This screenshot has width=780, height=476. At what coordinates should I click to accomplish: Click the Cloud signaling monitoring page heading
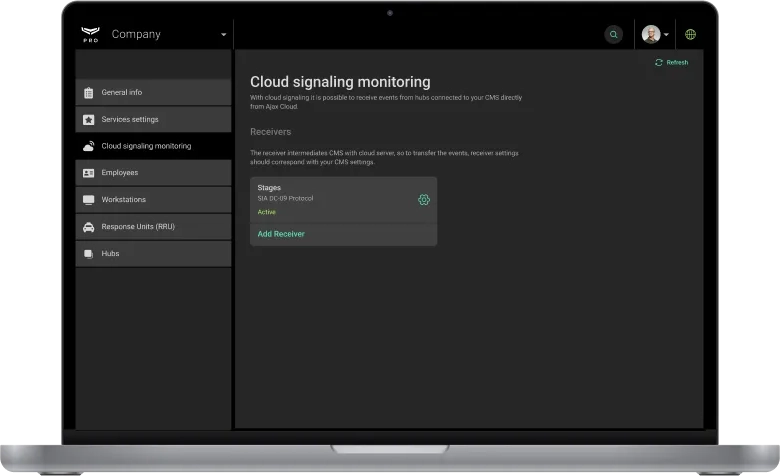coord(340,82)
